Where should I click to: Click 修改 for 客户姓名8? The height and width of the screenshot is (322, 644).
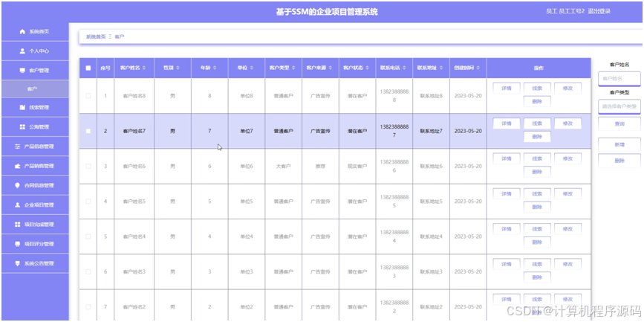point(567,88)
